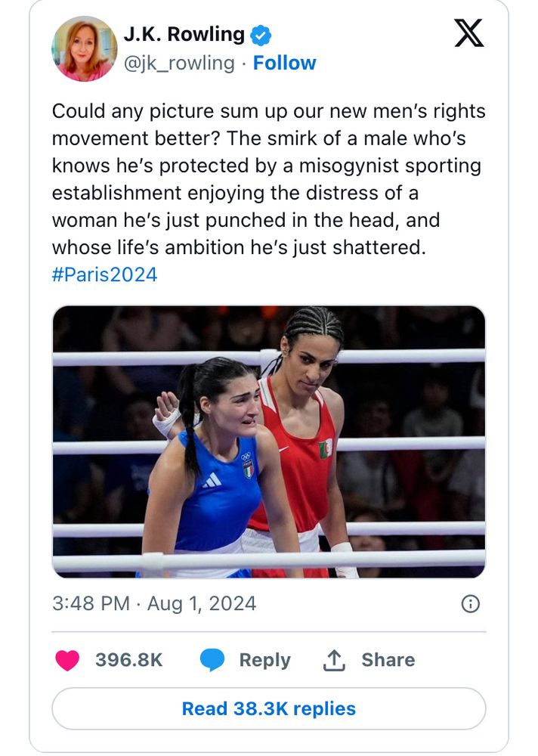Click the share upload arrow icon

click(333, 660)
